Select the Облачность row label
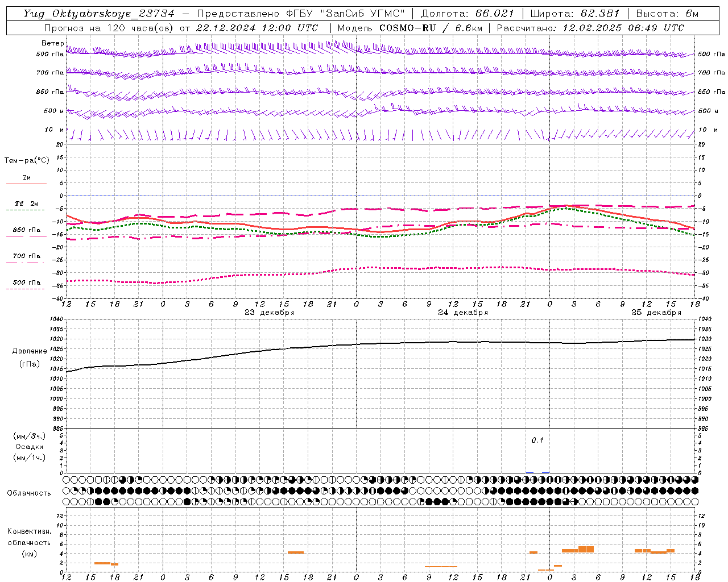728x582 pixels. click(x=29, y=493)
